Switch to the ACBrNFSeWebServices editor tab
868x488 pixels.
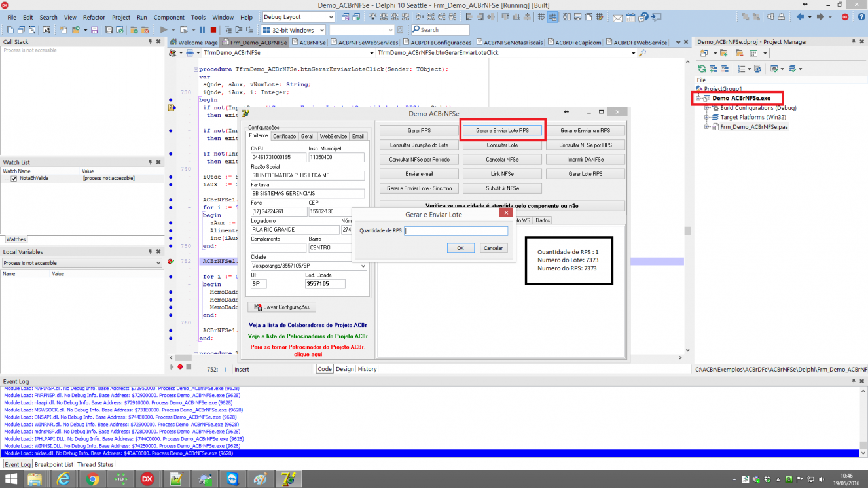[x=364, y=43]
